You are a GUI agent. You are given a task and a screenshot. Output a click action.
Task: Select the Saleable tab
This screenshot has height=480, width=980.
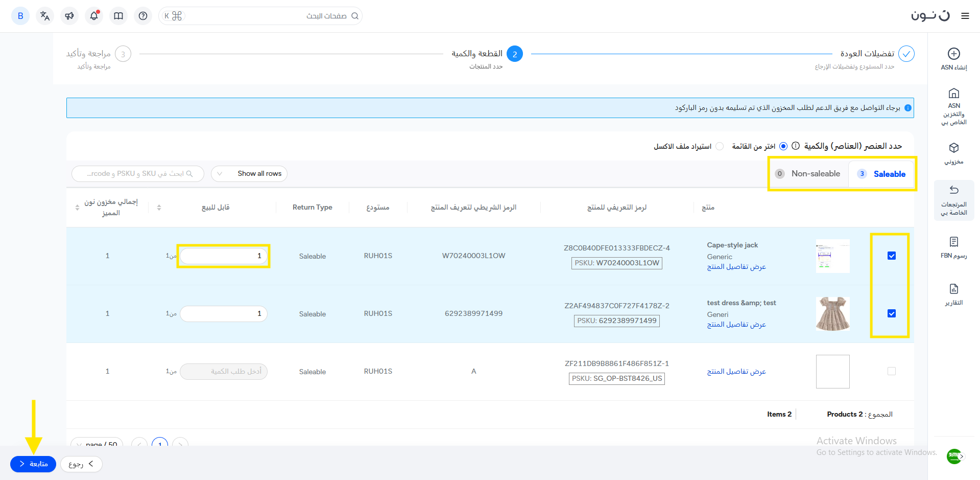click(882, 174)
